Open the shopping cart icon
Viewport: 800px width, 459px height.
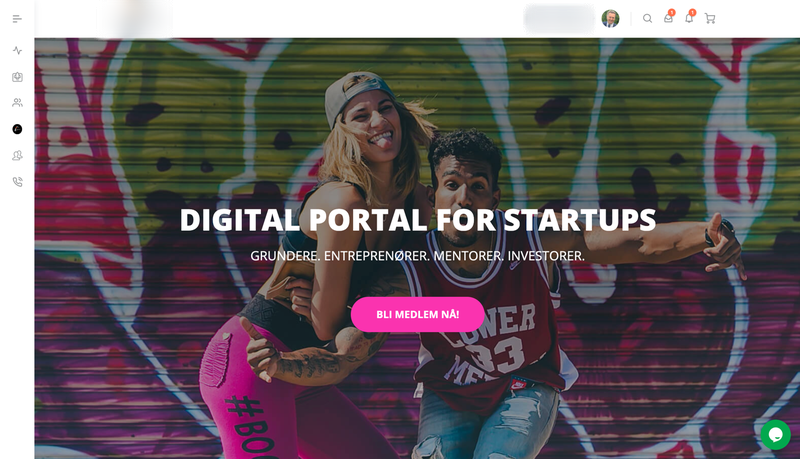pyautogui.click(x=710, y=19)
